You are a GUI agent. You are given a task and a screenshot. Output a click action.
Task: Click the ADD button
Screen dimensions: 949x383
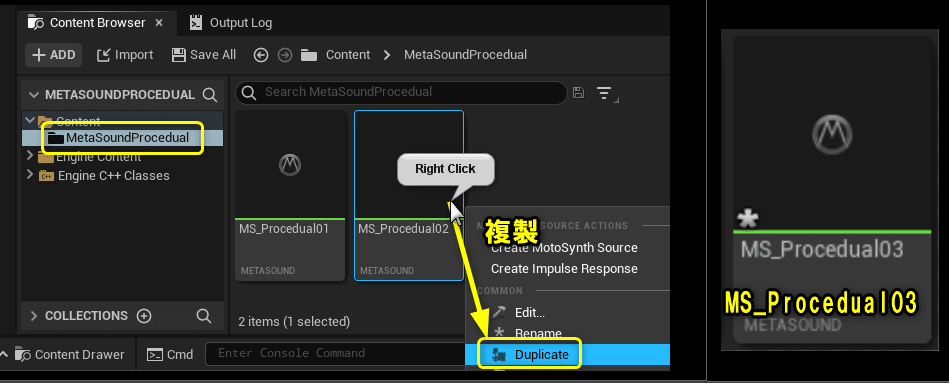coord(53,55)
